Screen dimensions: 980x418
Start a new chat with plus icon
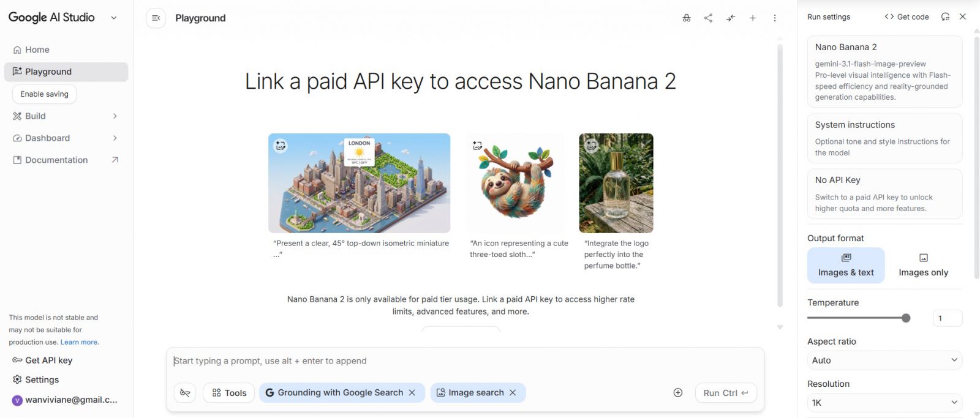click(753, 18)
